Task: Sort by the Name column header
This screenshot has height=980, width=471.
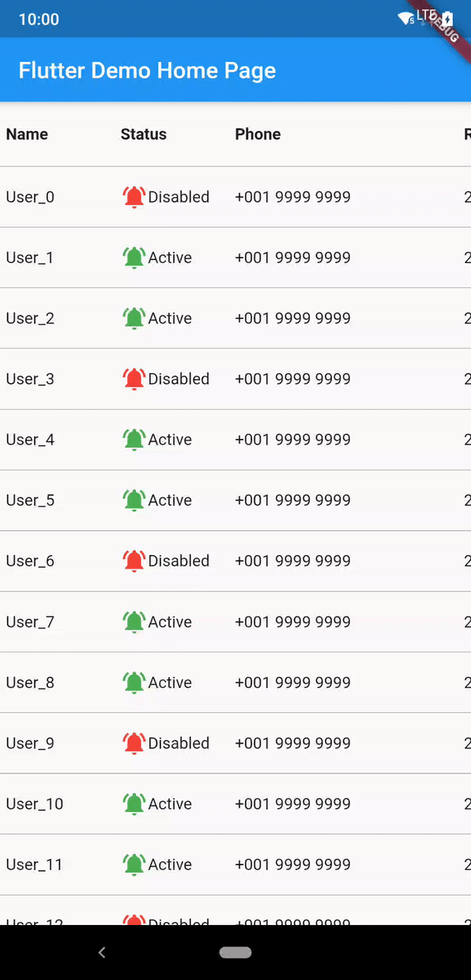Action: click(x=27, y=134)
